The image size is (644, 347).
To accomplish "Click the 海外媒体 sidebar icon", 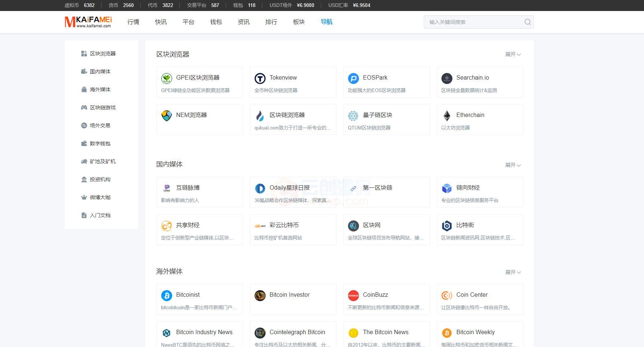I will pyautogui.click(x=84, y=90).
